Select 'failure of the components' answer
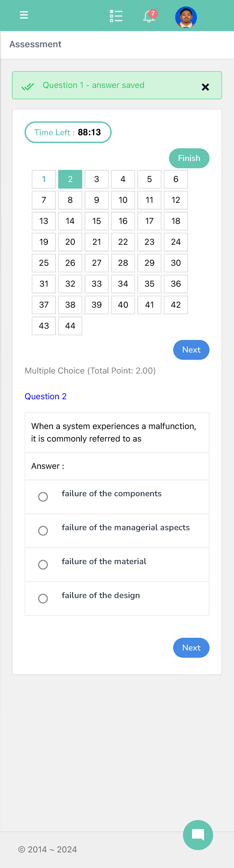The width and height of the screenshot is (234, 868). (43, 497)
